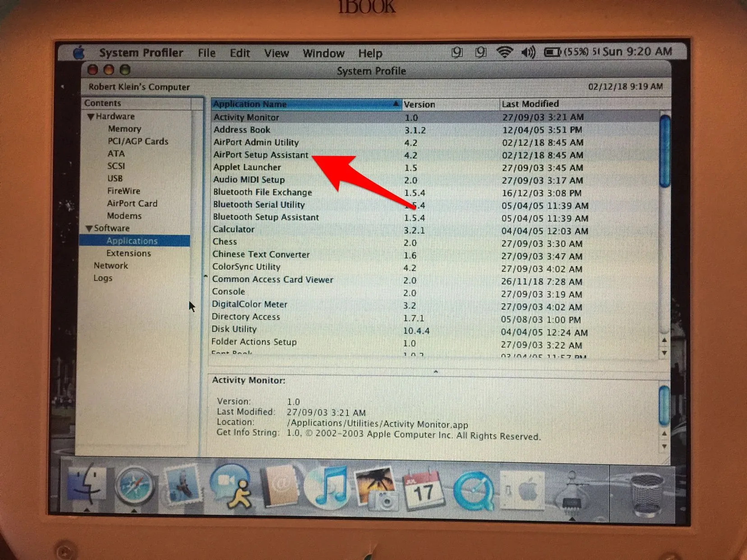Sort by Application Name column header
The height and width of the screenshot is (560, 747).
pos(302,104)
